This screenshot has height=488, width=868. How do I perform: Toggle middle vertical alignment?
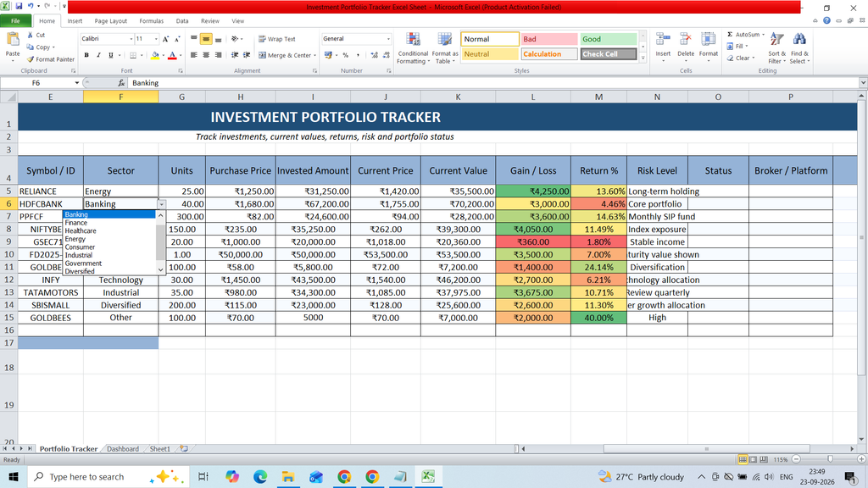coord(206,39)
